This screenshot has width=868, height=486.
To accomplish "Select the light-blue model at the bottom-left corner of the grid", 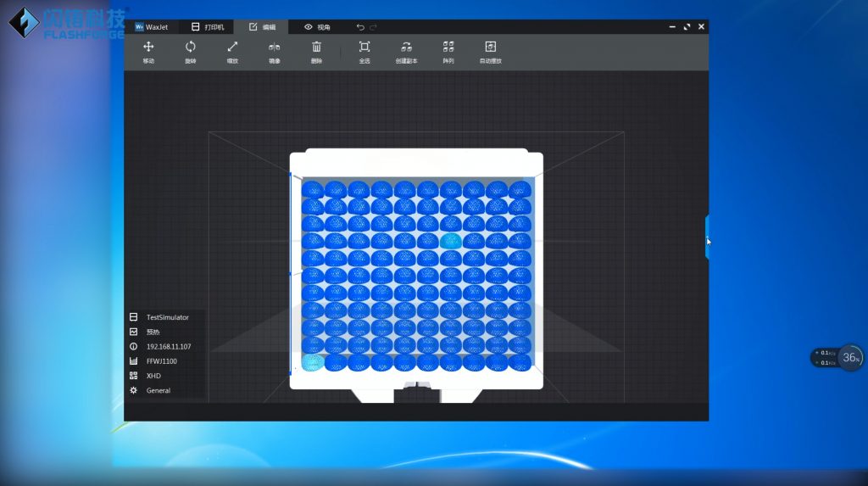I will [x=313, y=362].
